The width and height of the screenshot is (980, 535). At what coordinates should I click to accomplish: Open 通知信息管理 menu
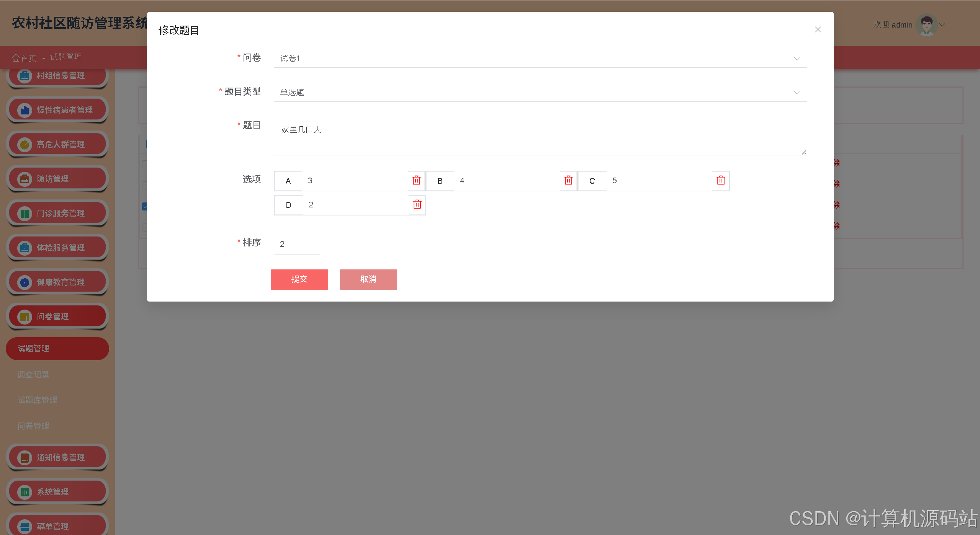click(57, 458)
